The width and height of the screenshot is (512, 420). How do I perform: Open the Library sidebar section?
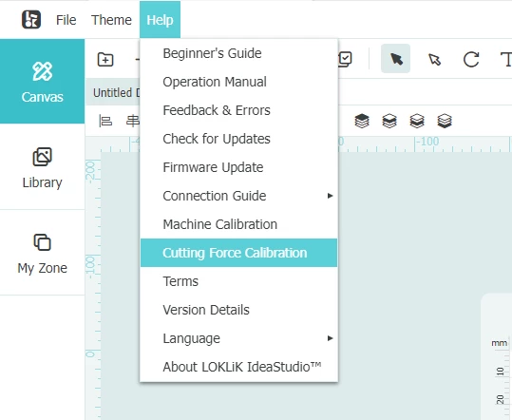tap(42, 167)
